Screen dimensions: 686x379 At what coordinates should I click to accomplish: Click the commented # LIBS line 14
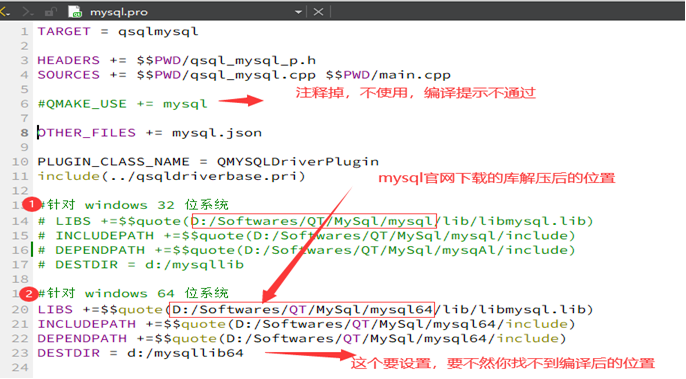pos(315,221)
